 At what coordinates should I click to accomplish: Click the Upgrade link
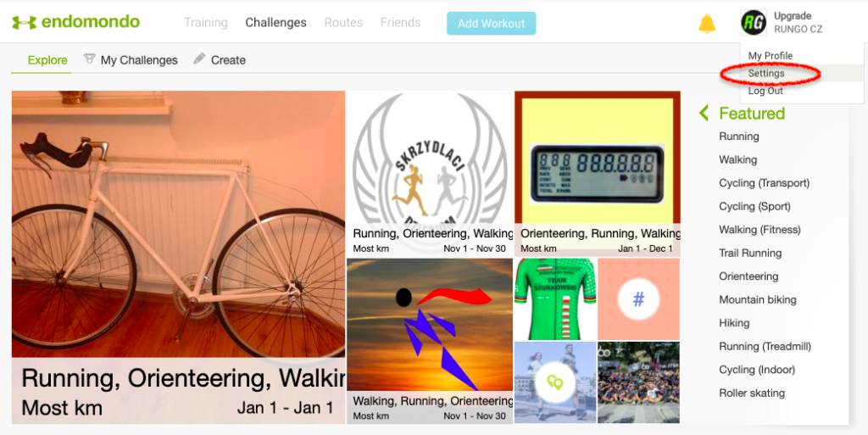pos(793,16)
